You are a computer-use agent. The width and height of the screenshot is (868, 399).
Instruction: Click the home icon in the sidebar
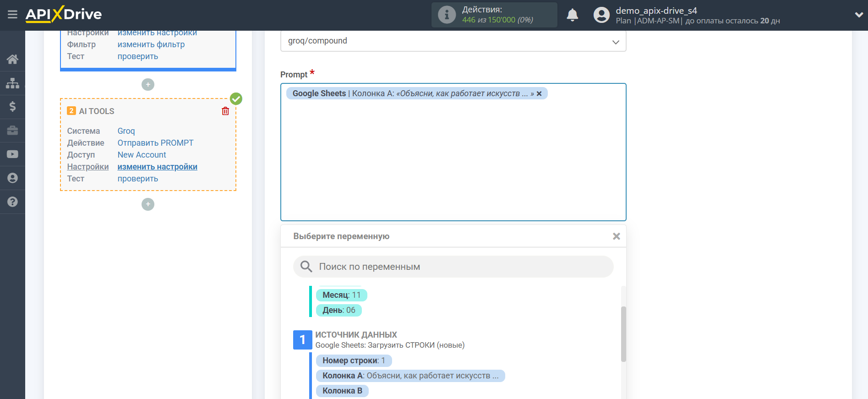(x=12, y=59)
